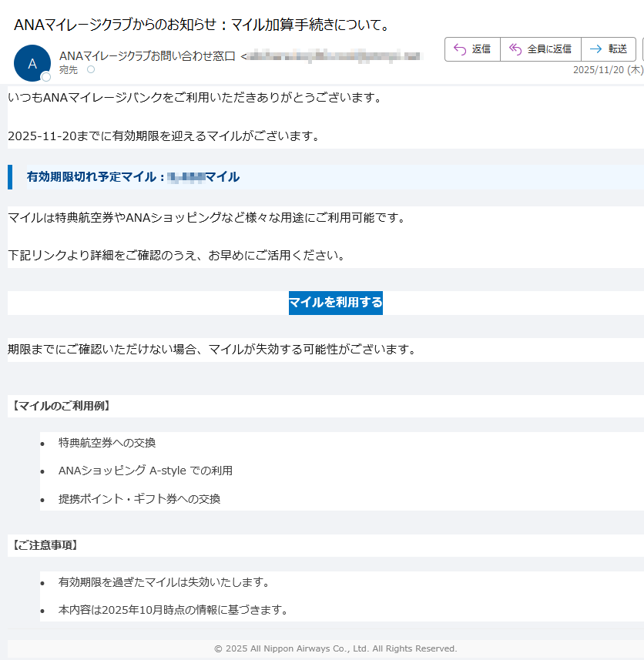Click the forward arrow icon

click(x=595, y=49)
